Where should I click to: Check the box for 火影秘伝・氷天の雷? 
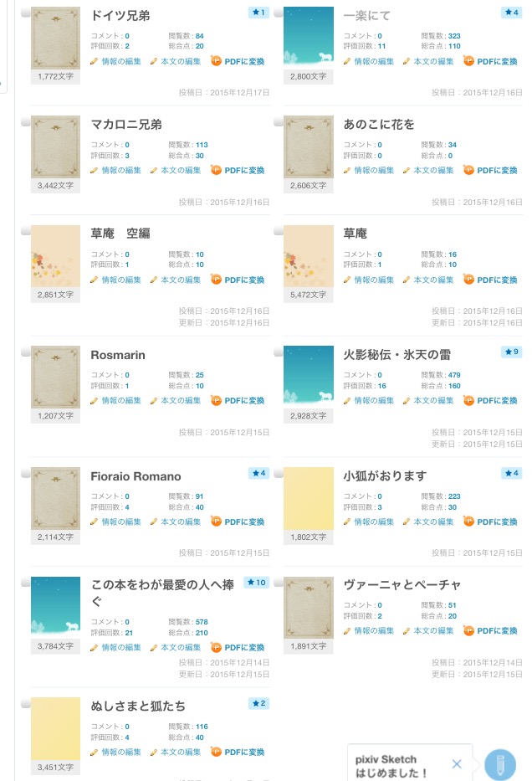point(279,352)
